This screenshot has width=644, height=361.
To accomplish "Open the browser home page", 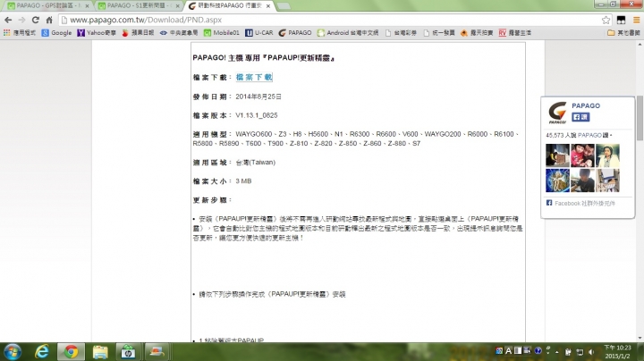I will (x=49, y=20).
